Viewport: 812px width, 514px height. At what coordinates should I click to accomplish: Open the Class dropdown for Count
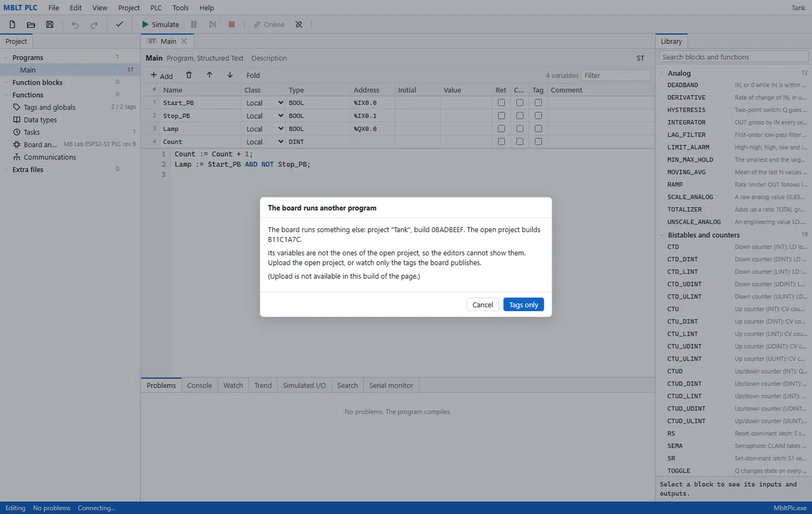point(265,142)
